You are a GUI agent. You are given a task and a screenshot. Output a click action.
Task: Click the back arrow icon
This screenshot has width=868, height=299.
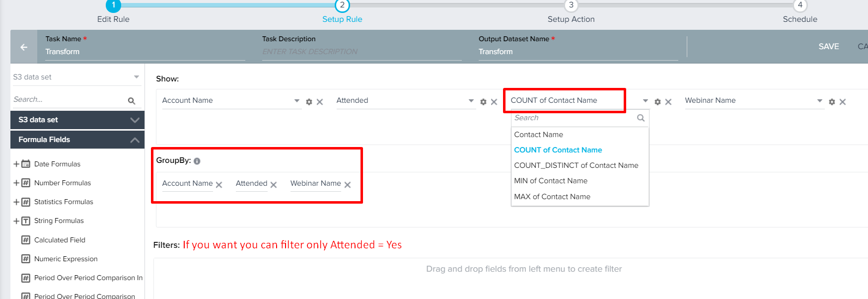coord(24,47)
